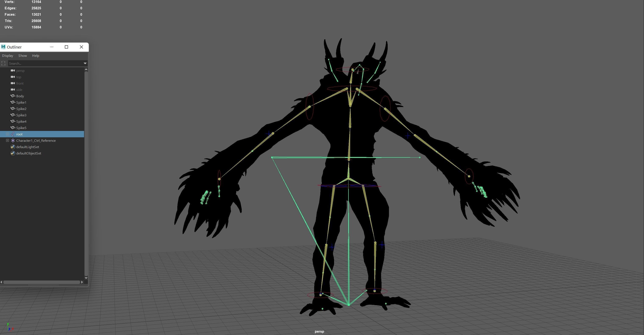
Task: Select the top camera label
Action: [x=19, y=77]
